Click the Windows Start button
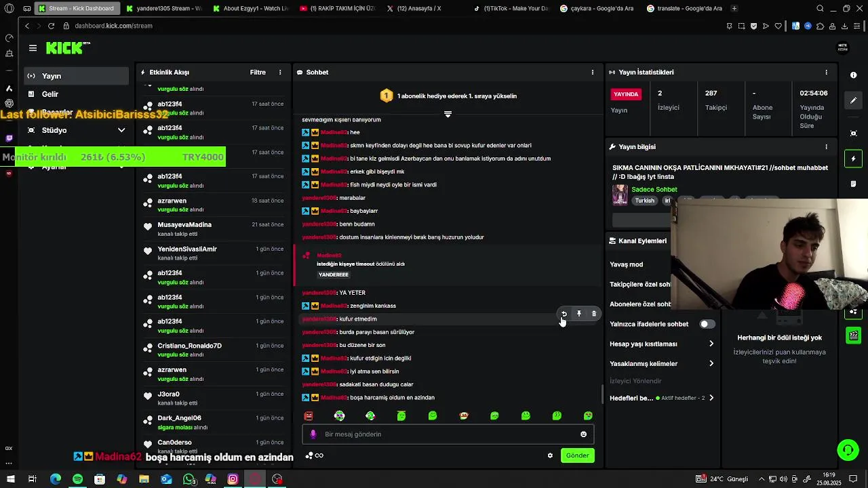This screenshot has height=488, width=868. pos(10,479)
